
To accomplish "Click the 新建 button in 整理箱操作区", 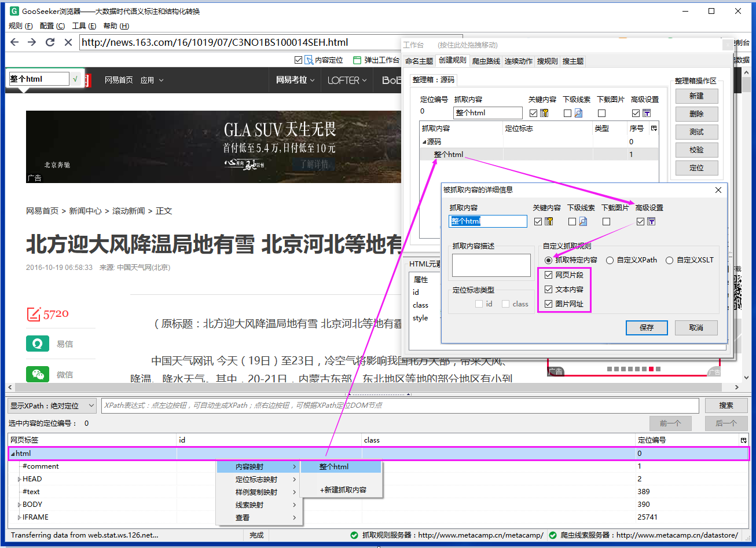I will [x=696, y=96].
